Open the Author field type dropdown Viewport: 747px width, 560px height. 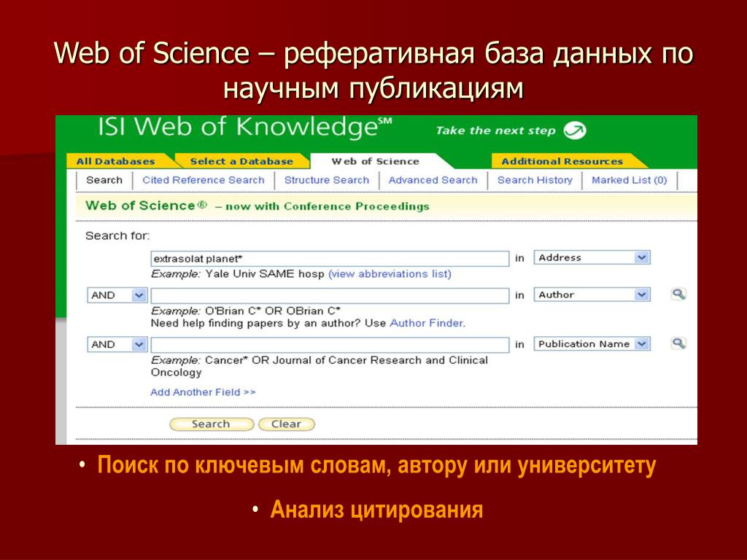point(592,295)
